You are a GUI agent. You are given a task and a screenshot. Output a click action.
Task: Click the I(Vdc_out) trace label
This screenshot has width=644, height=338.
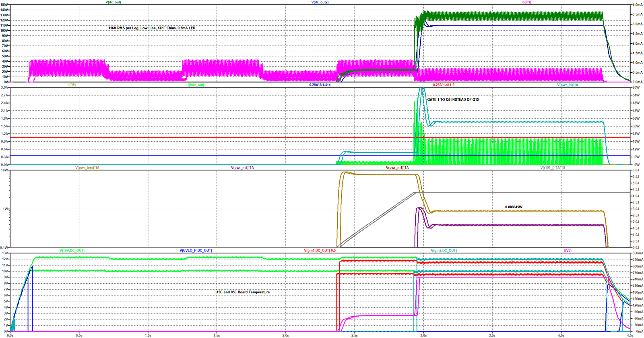[x=196, y=85]
